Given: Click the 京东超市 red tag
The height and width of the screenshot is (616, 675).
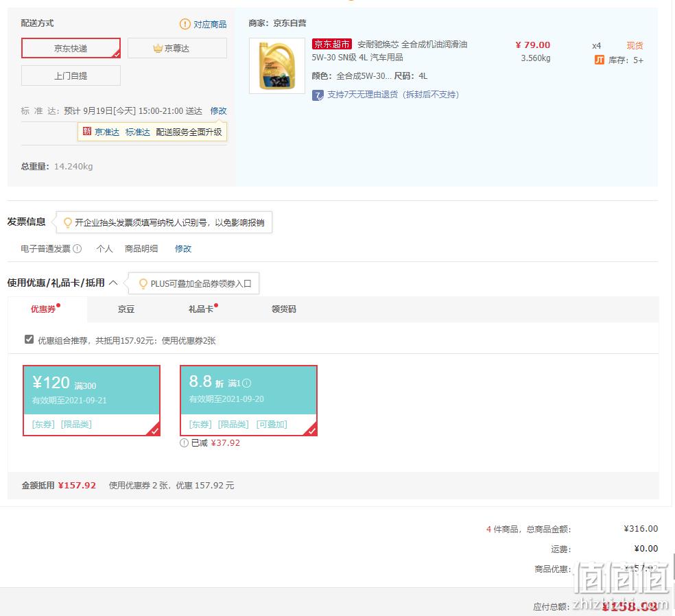Looking at the screenshot, I should coord(332,44).
